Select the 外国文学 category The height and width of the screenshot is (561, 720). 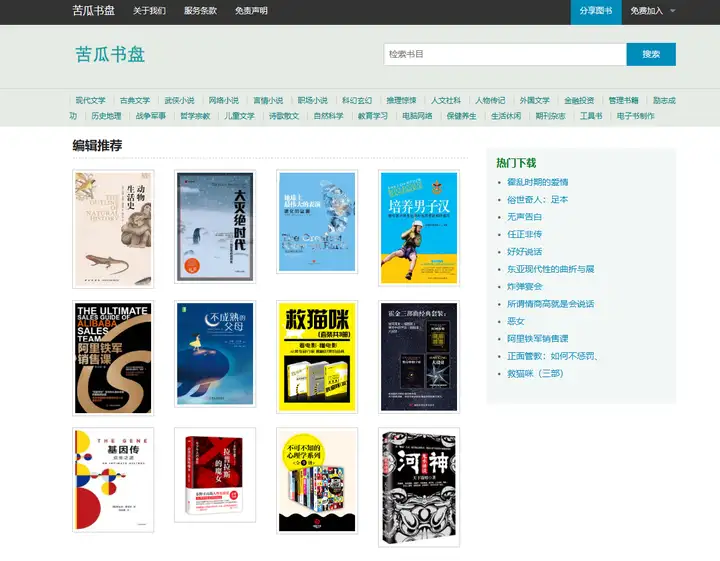point(534,100)
